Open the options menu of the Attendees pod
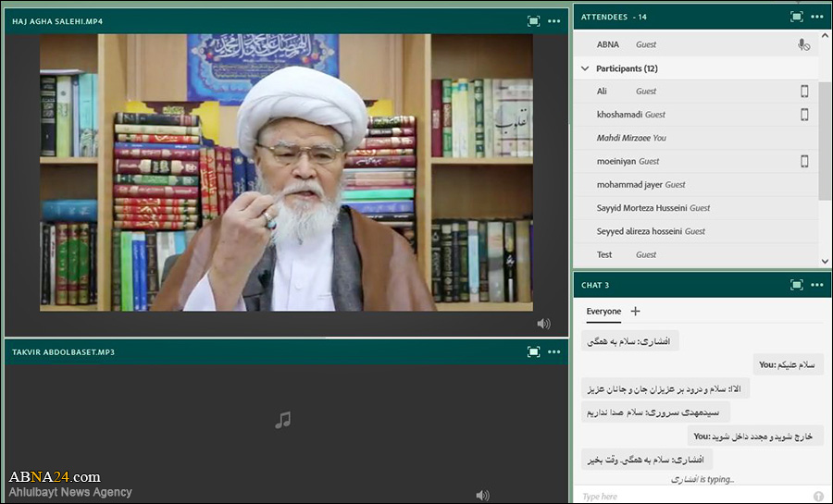This screenshot has width=833, height=504. (816, 17)
